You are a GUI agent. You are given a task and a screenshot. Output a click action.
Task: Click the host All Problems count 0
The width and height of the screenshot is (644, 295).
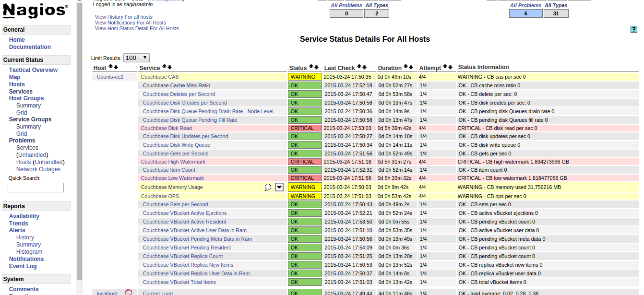[x=346, y=13]
